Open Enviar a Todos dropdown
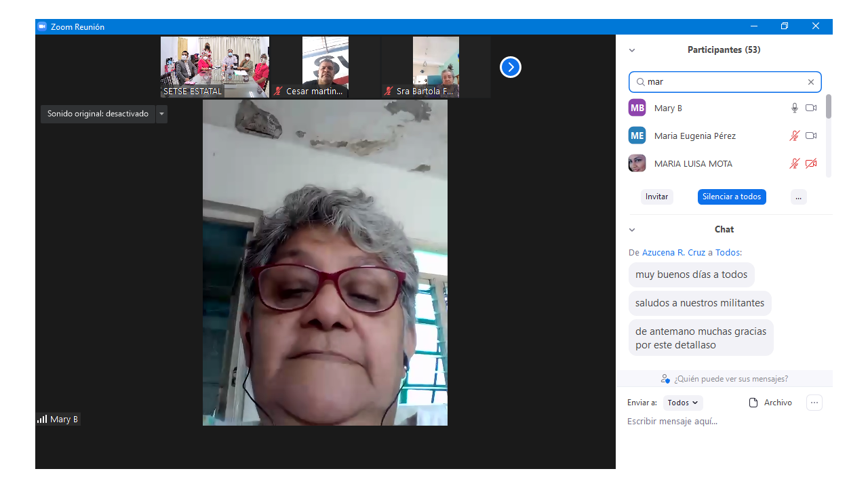868x488 pixels. 683,403
